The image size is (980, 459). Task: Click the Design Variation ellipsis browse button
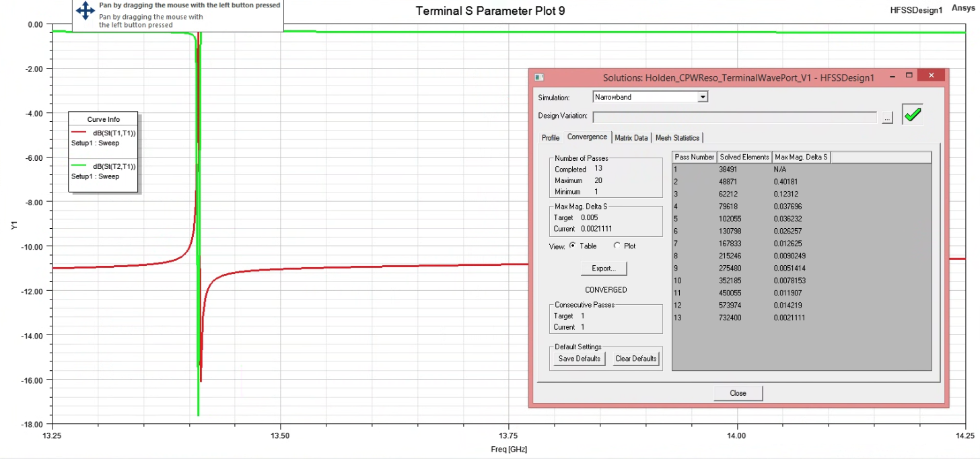coord(887,117)
